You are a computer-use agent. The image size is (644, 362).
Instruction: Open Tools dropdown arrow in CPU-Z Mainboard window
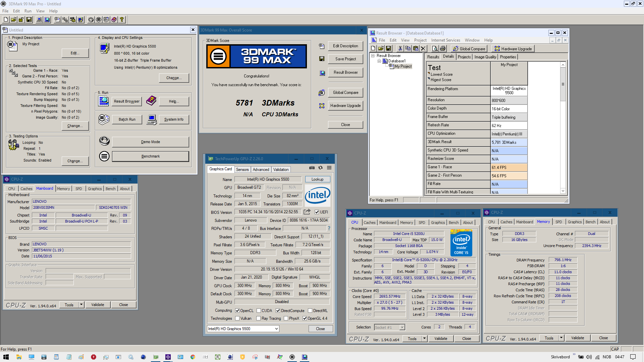coord(81,305)
